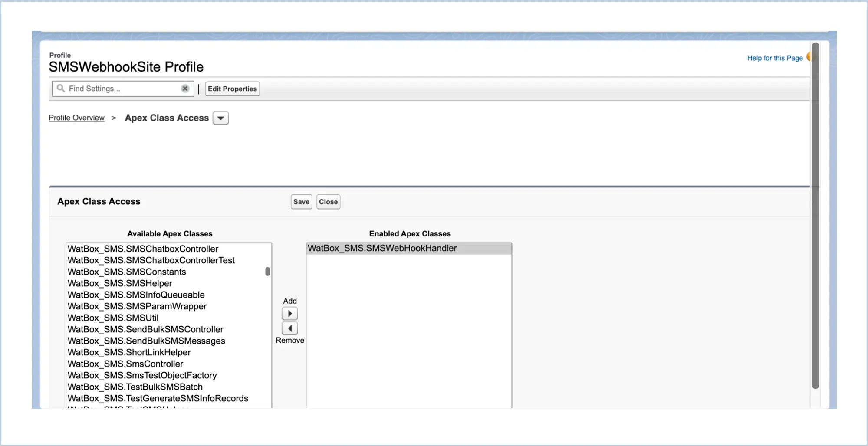This screenshot has width=868, height=446.
Task: Select WatBox_SMS.TestBulkSMSBatch class
Action: [135, 387]
